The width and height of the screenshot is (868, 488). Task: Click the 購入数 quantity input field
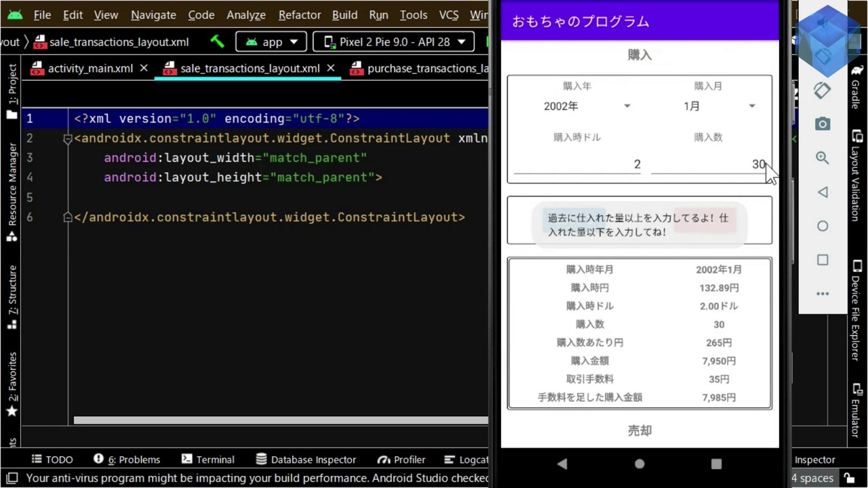pos(709,164)
